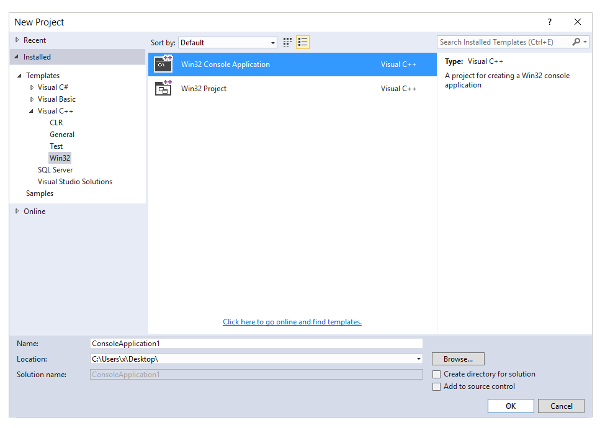The image size is (600, 428).
Task: Collapse the Visual C++ node
Action: coord(31,111)
